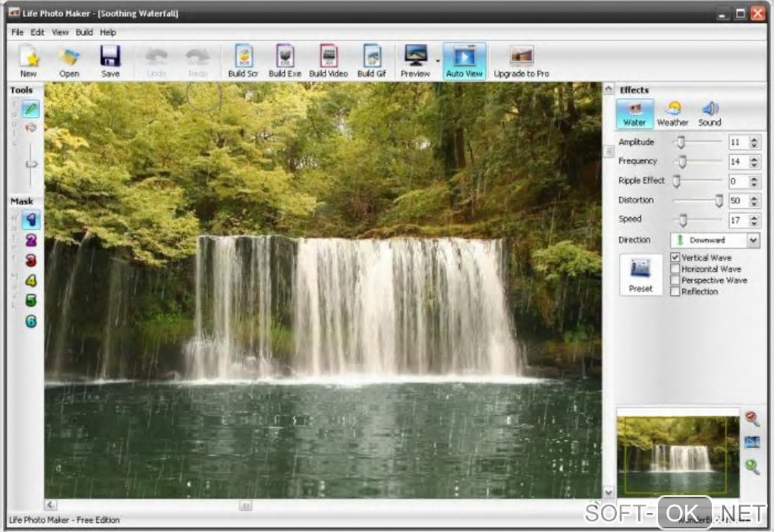Viewport: 774px width, 532px height.
Task: Click the red zoom magnifier icon
Action: (752, 419)
